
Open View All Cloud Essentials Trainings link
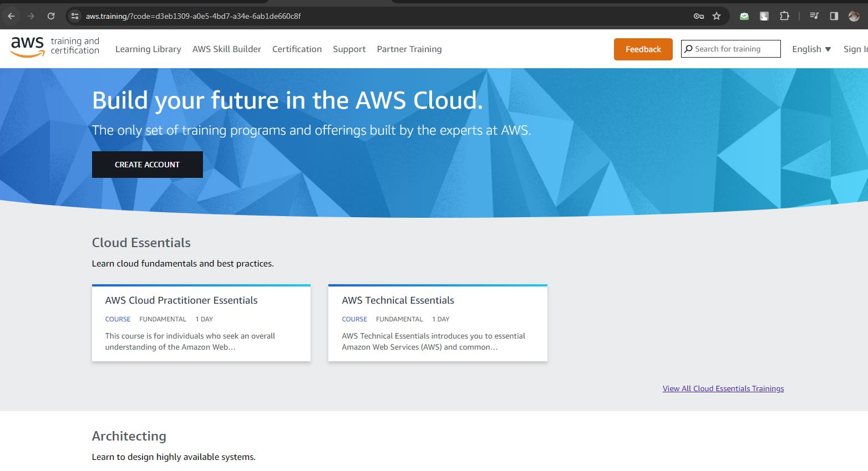tap(723, 388)
